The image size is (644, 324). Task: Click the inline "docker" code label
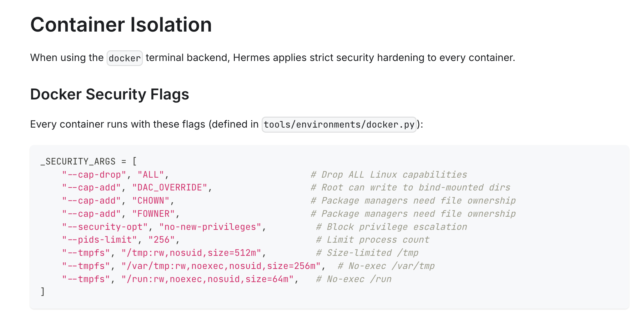click(x=124, y=58)
